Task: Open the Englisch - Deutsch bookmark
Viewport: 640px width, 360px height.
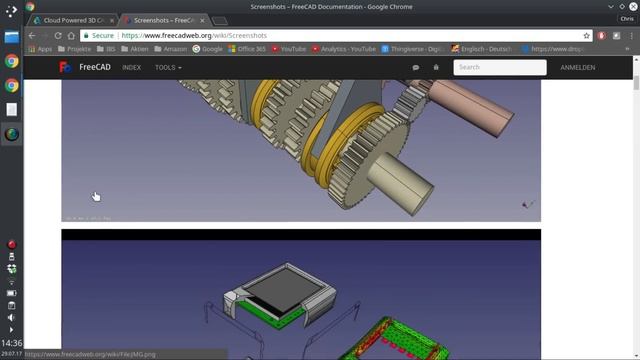Action: point(482,49)
